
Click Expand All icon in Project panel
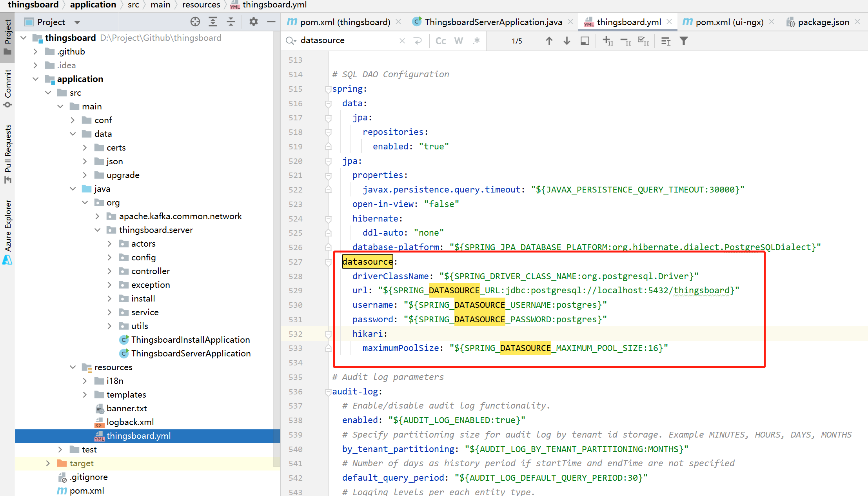coord(213,22)
